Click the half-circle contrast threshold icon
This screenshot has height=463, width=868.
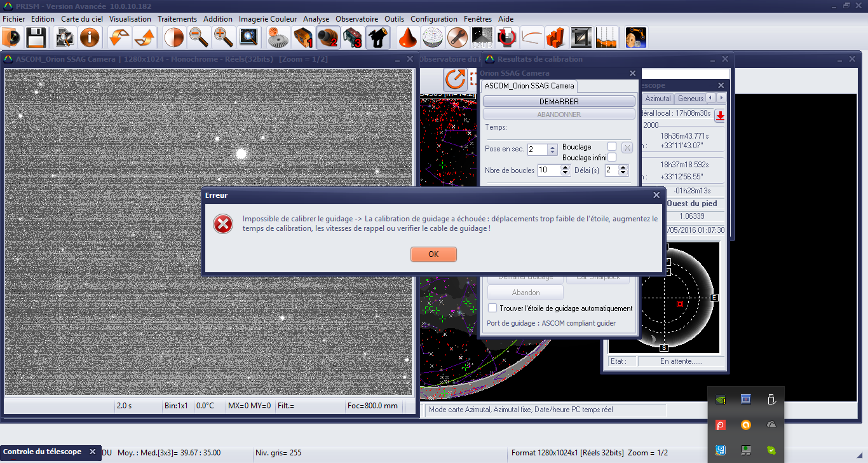pos(174,38)
